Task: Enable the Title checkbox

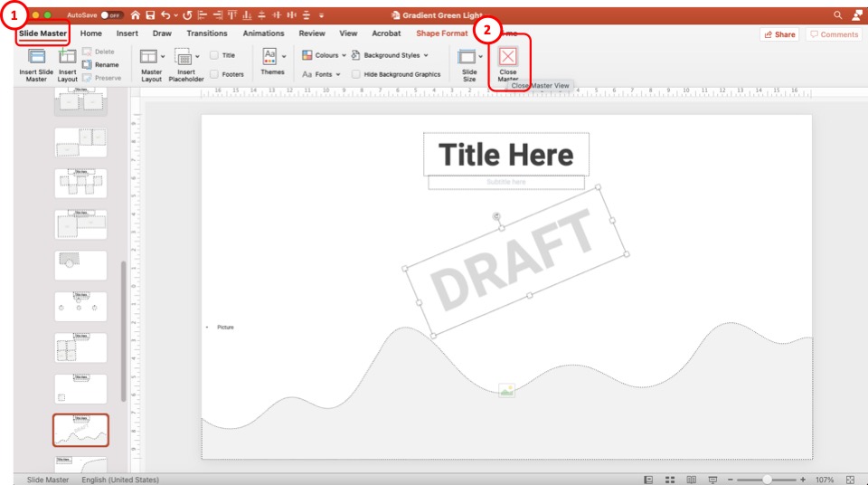Action: coord(214,55)
